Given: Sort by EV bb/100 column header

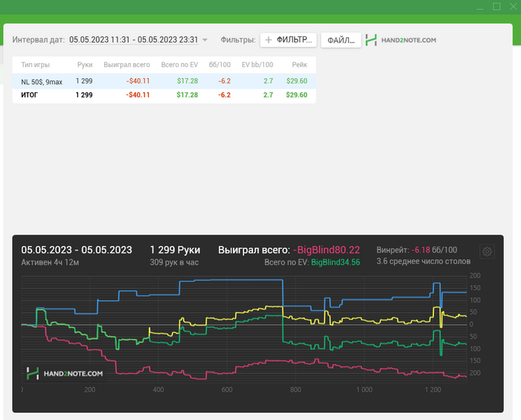Looking at the screenshot, I should [x=258, y=65].
